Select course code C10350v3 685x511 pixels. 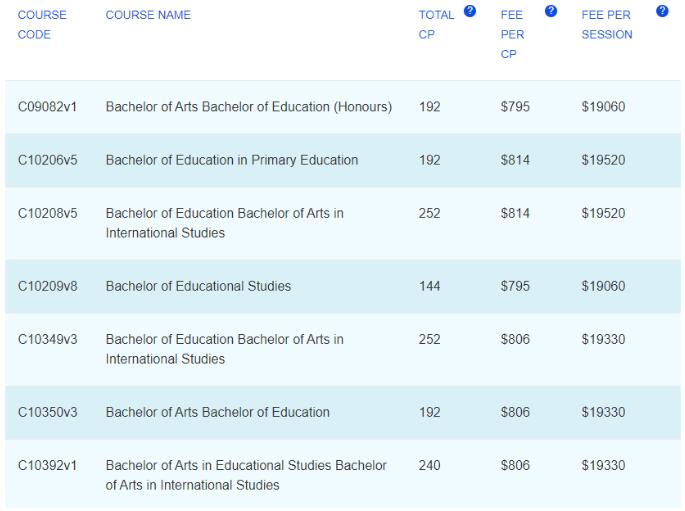47,412
